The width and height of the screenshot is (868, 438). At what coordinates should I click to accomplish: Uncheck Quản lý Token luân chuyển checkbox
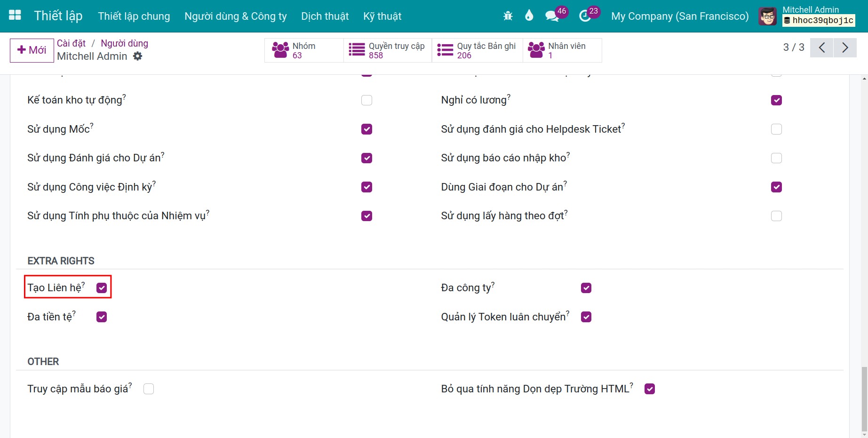586,317
